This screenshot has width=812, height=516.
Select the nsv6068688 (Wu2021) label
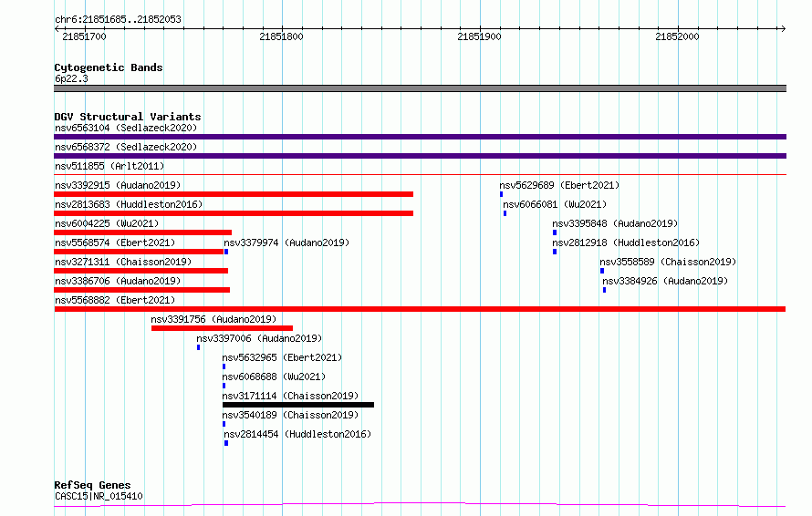point(274,377)
